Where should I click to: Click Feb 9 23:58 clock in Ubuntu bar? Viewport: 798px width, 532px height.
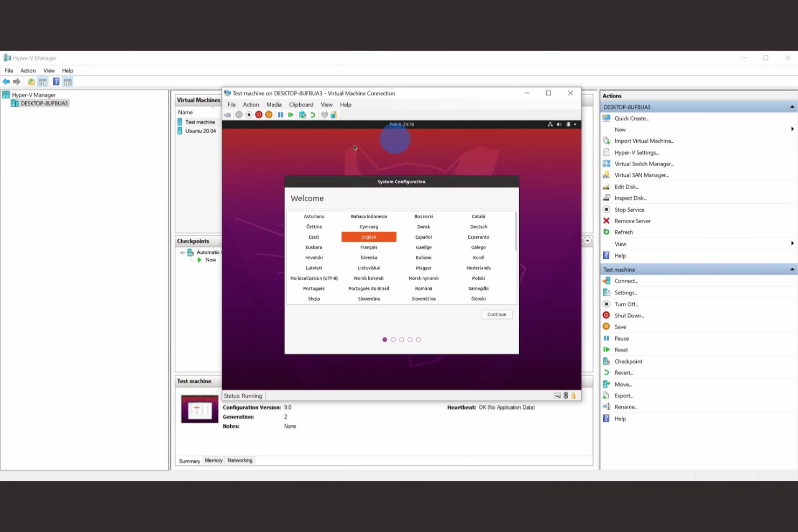pyautogui.click(x=402, y=125)
